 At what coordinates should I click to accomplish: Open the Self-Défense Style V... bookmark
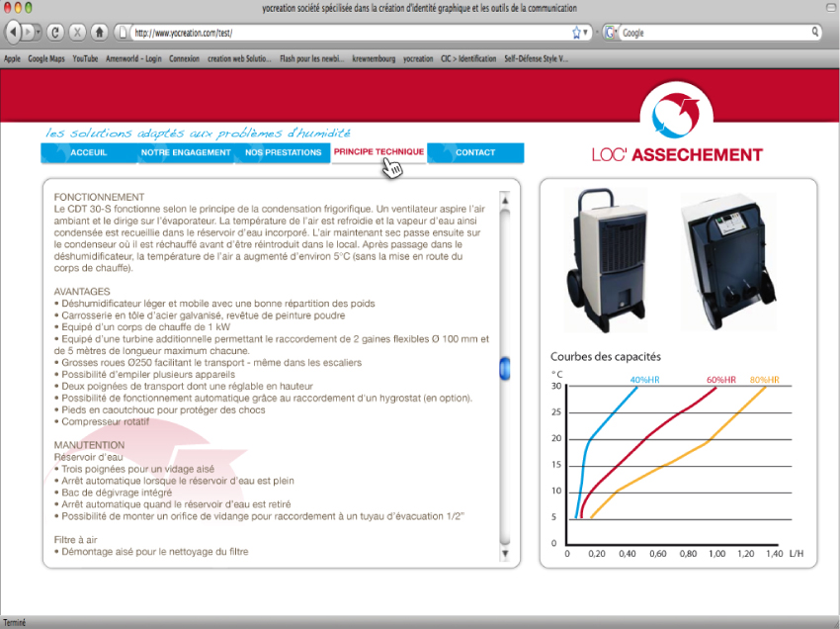[x=536, y=59]
